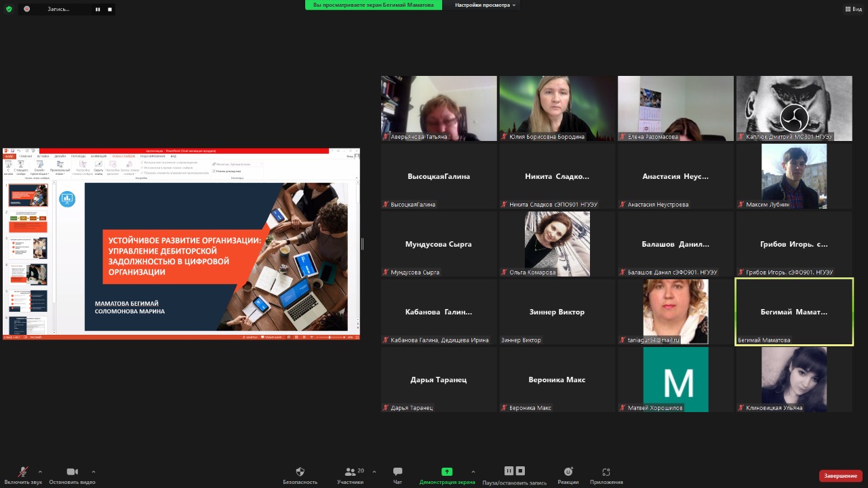
Task: Pause recording in top-left recording indicator
Action: coord(98,9)
